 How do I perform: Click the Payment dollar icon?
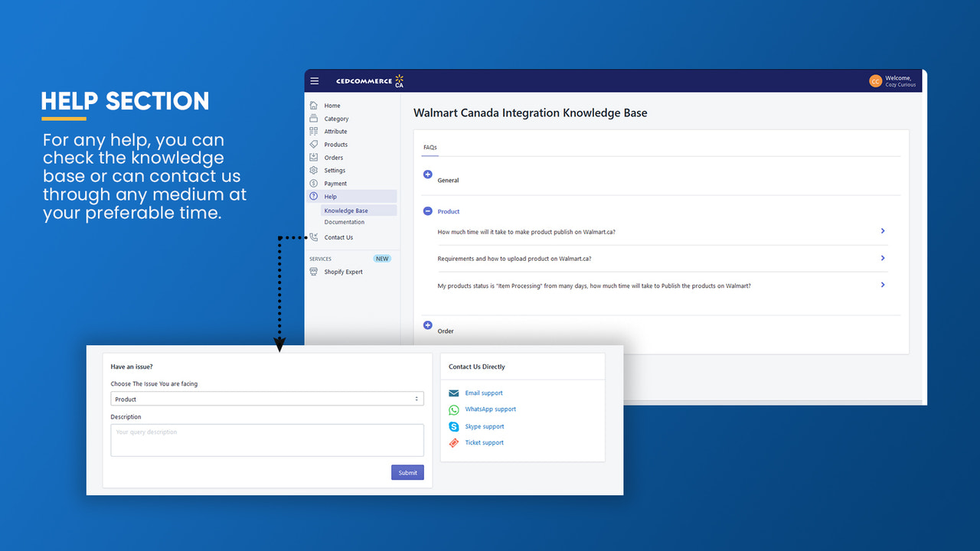coord(315,183)
